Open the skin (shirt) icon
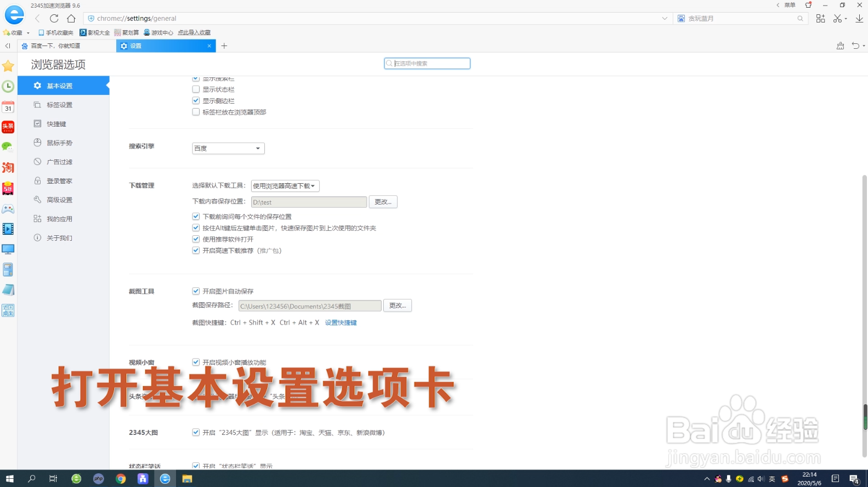868x487 pixels. pos(808,5)
